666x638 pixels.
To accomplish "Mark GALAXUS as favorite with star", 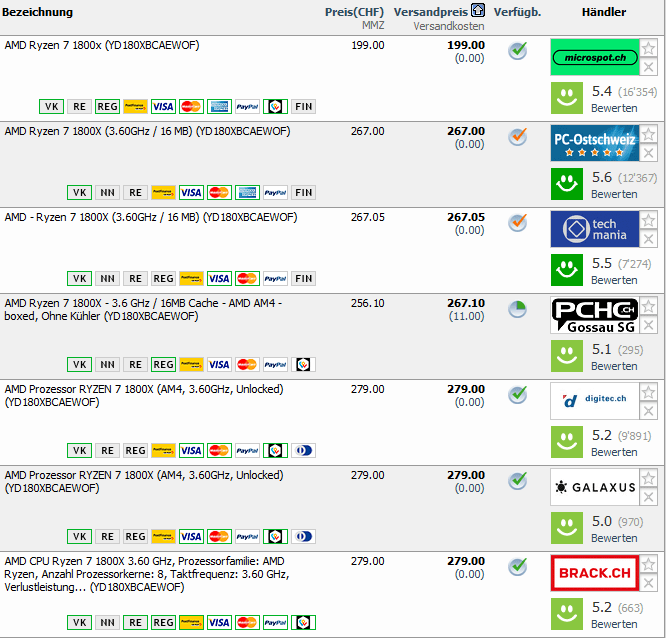I will 649,478.
